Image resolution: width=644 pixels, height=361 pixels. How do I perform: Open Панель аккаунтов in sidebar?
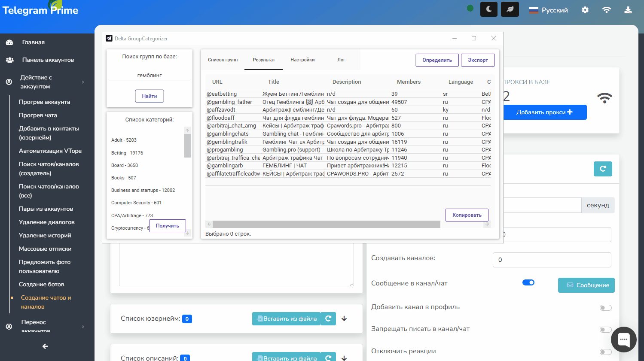48,60
